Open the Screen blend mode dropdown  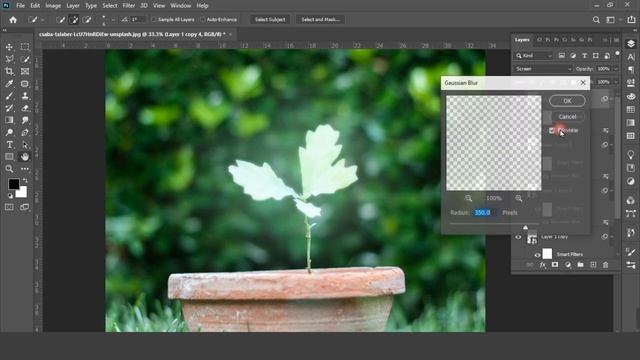(x=543, y=69)
